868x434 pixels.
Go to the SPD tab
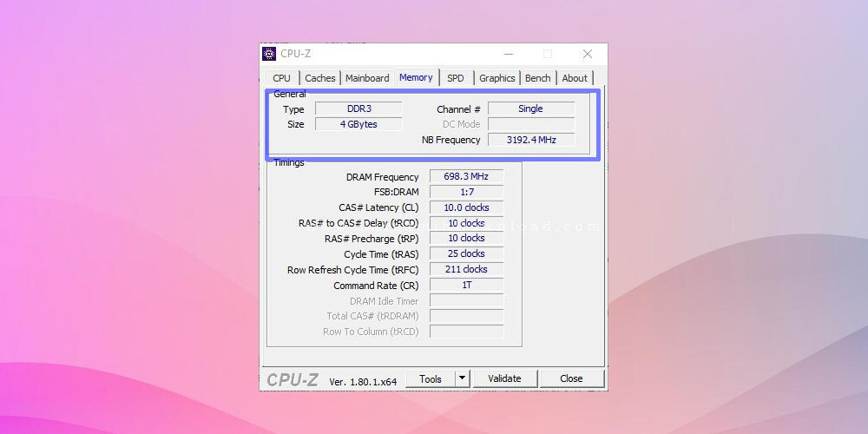coord(456,78)
